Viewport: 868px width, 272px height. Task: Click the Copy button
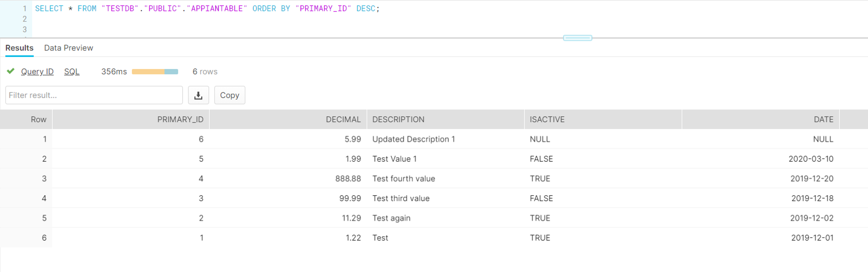point(229,95)
